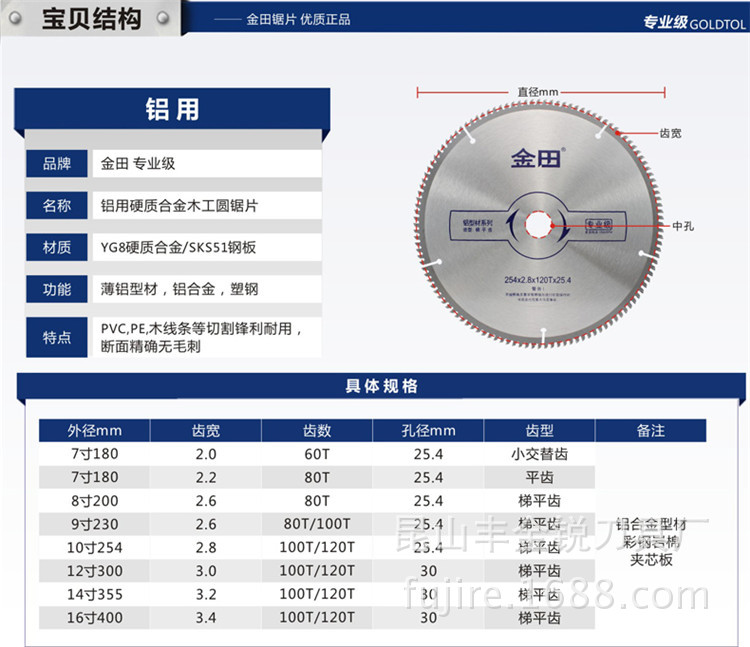The height and width of the screenshot is (647, 750).
Task: Click the 孔径mm column header
Action: coord(428,430)
